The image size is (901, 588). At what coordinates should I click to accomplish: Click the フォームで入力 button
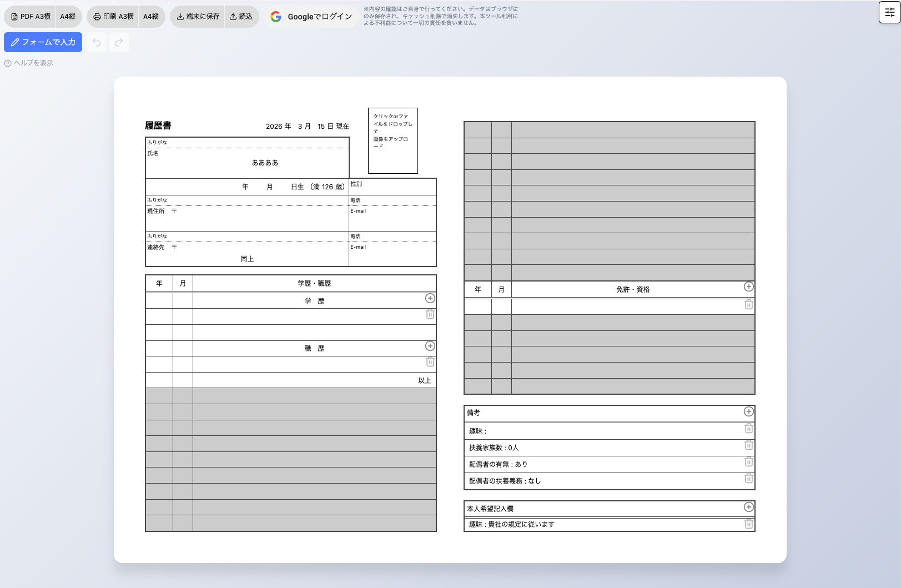click(x=43, y=42)
